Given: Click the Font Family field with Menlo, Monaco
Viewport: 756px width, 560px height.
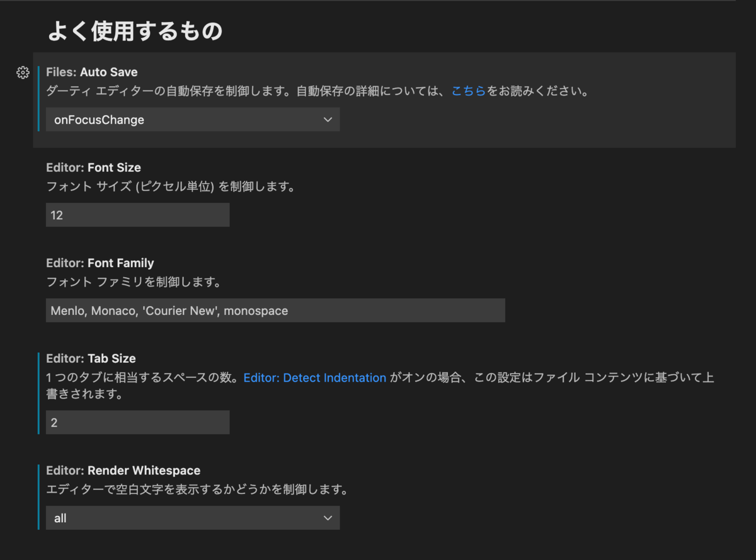Looking at the screenshot, I should (x=275, y=311).
